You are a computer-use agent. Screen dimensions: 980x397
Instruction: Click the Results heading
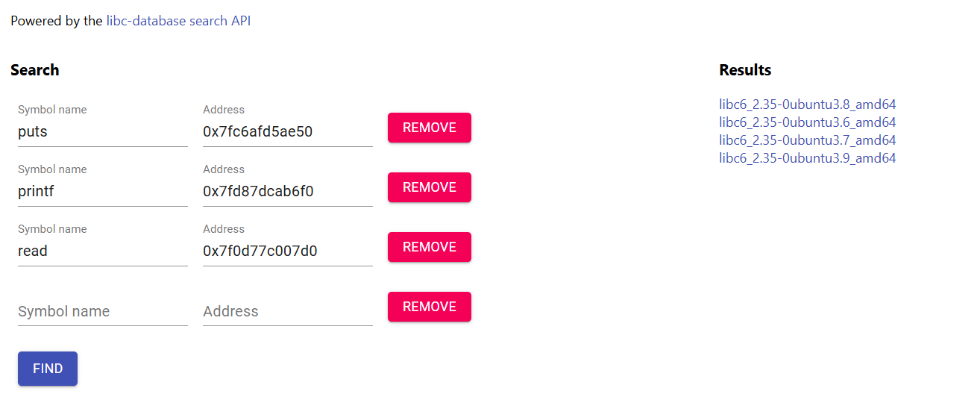point(745,70)
